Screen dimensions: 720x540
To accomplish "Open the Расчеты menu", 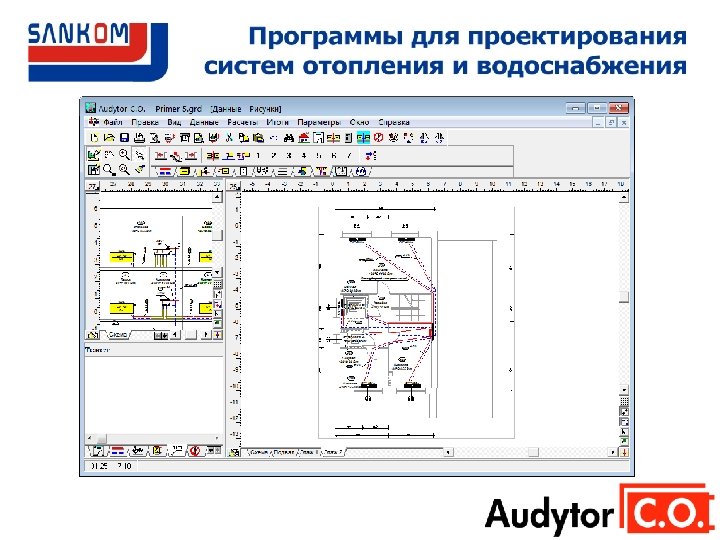I will point(242,122).
